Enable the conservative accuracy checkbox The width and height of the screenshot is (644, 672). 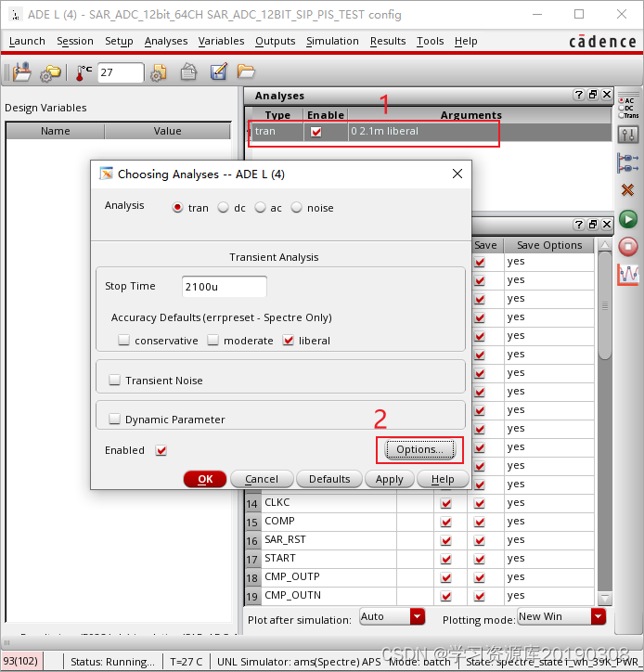pos(124,341)
